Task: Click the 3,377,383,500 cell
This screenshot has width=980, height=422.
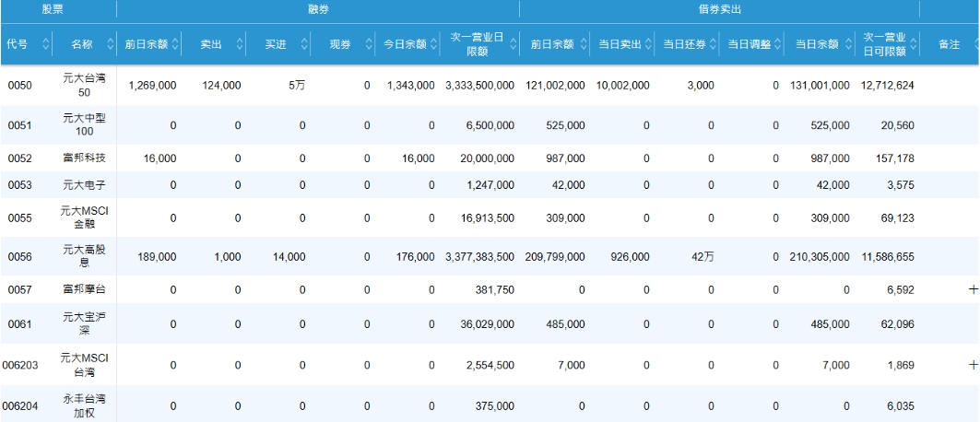Action: click(x=480, y=256)
